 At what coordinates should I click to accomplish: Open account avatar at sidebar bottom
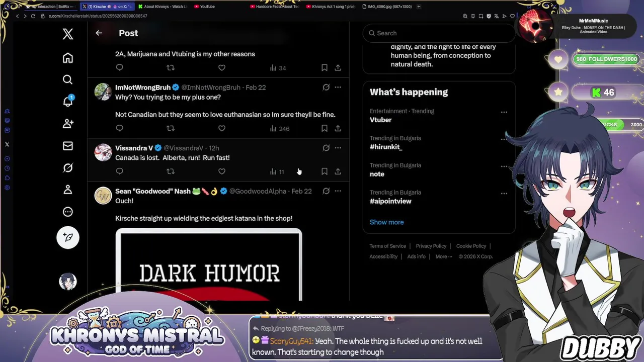click(x=68, y=282)
